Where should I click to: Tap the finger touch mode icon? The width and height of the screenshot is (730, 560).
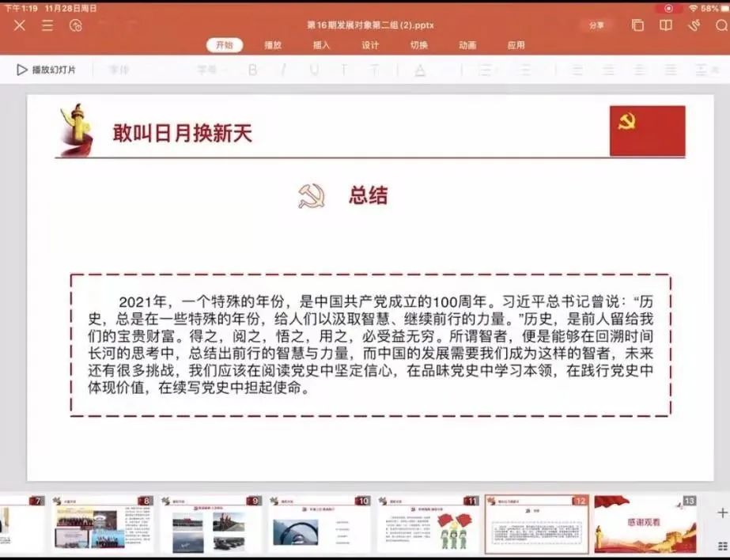pos(694,25)
